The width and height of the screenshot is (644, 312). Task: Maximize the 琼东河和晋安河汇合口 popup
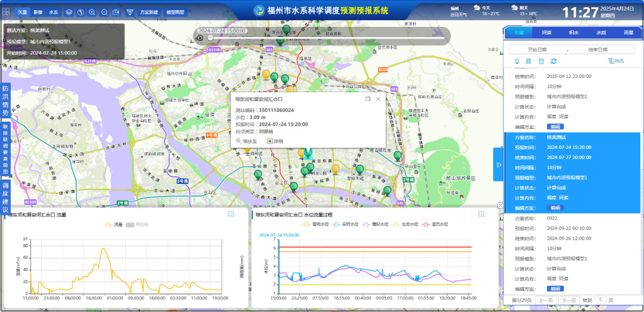[x=368, y=99]
